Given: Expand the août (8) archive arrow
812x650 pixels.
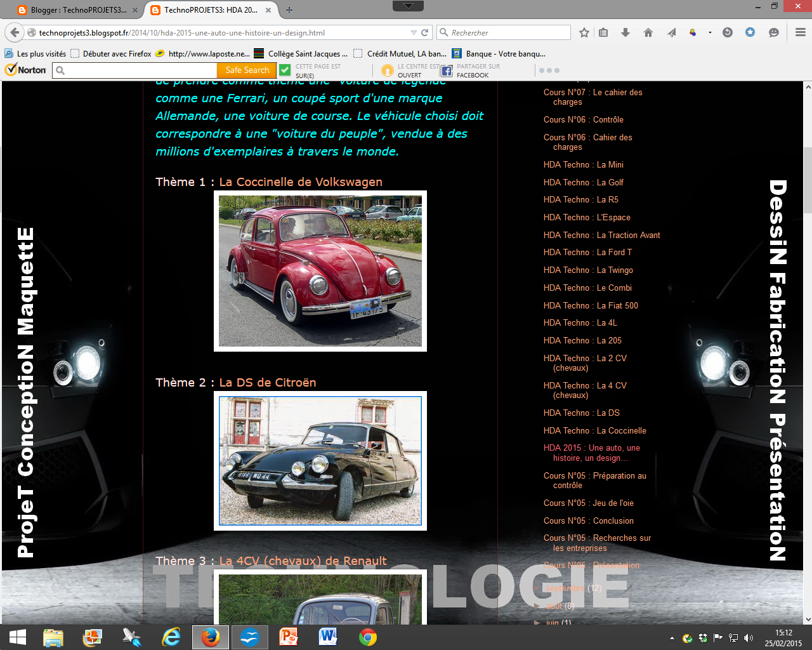Looking at the screenshot, I should click(x=537, y=606).
